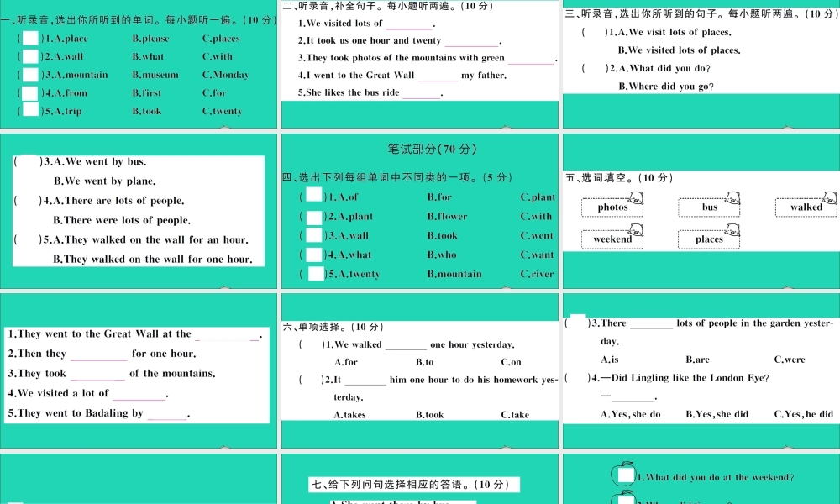The height and width of the screenshot is (504, 840).
Task: Click the answer box for question 1 A.place
Action: pos(30,38)
